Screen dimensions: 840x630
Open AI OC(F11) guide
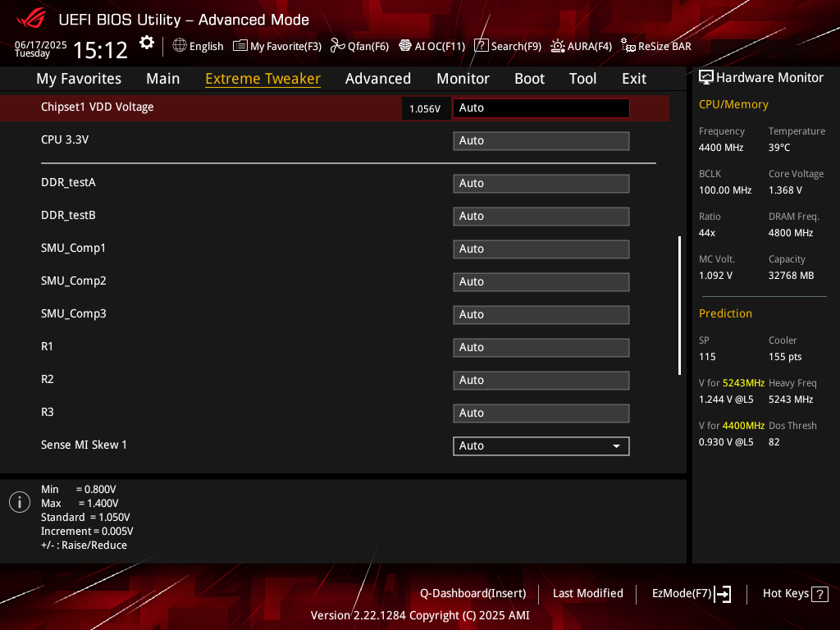tap(431, 46)
